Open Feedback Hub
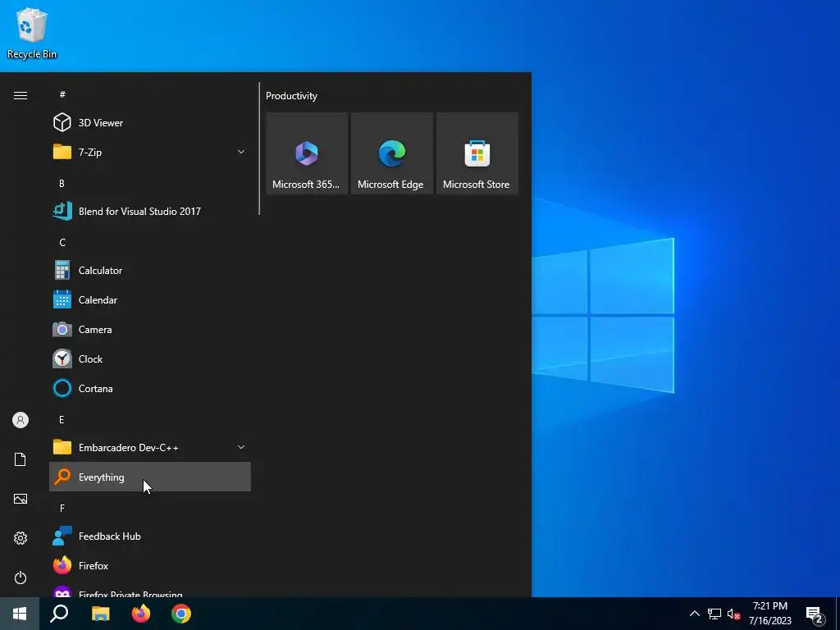 coord(150,536)
